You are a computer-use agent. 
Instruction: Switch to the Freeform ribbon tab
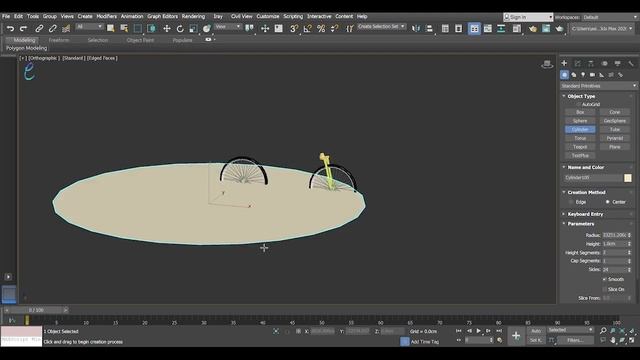(59, 40)
